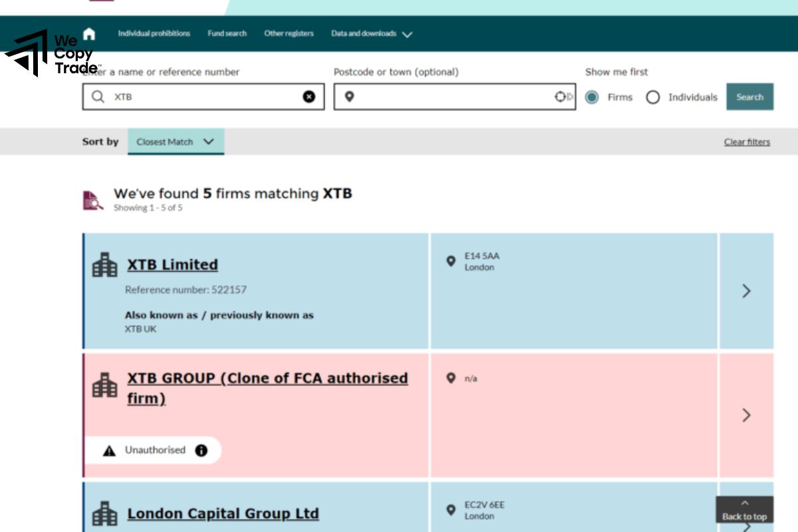Go to Fund search in the navigation
Image resolution: width=798 pixels, height=532 pixels.
pyautogui.click(x=227, y=34)
